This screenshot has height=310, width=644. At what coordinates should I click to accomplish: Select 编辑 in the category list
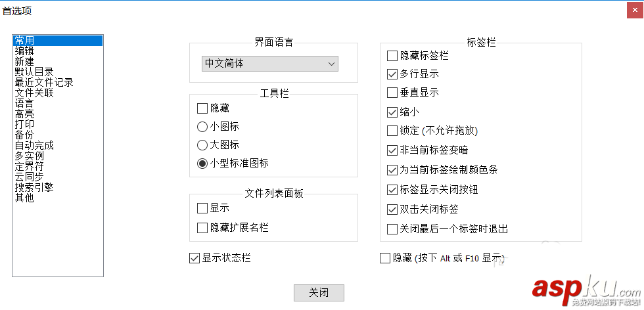[x=24, y=51]
